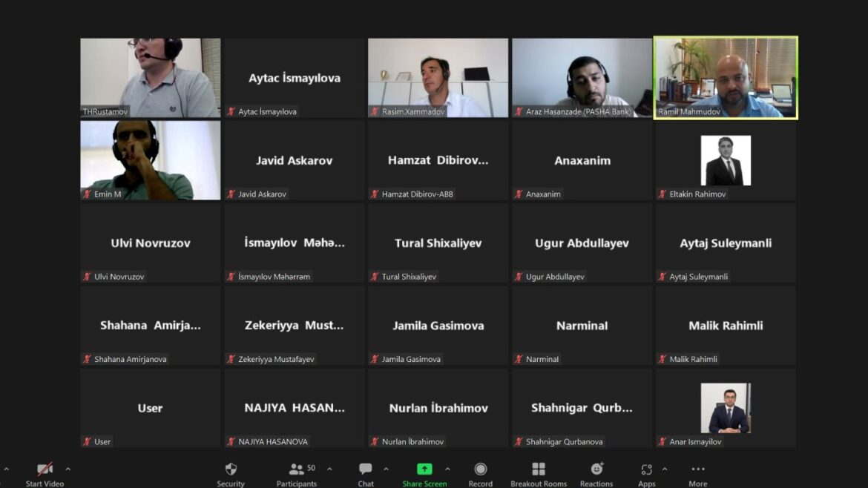Expand the arrow next to Start Video
The height and width of the screenshot is (488, 868).
click(x=68, y=469)
